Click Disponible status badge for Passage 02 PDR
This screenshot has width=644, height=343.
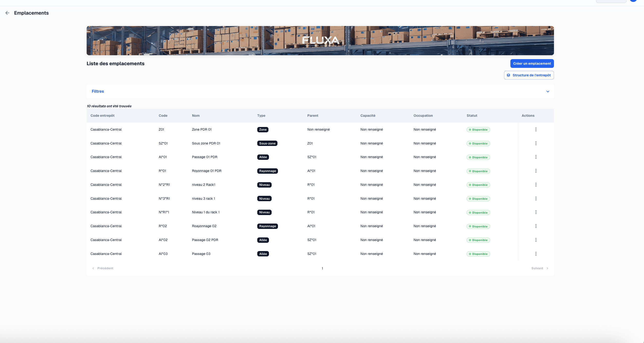tap(478, 240)
